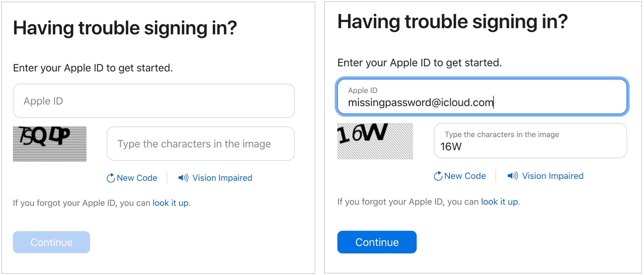644x275 pixels.
Task: Request a New Code via the left form's text link
Action: [x=137, y=178]
